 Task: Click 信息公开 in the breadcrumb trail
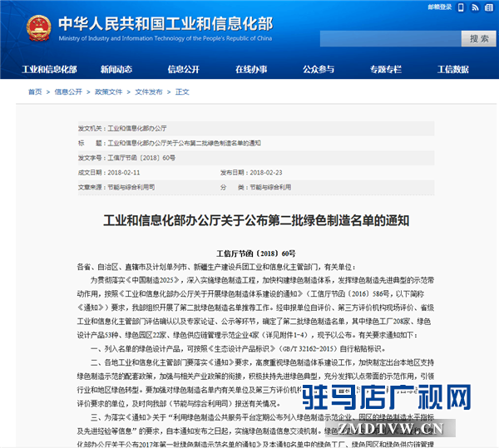(68, 91)
